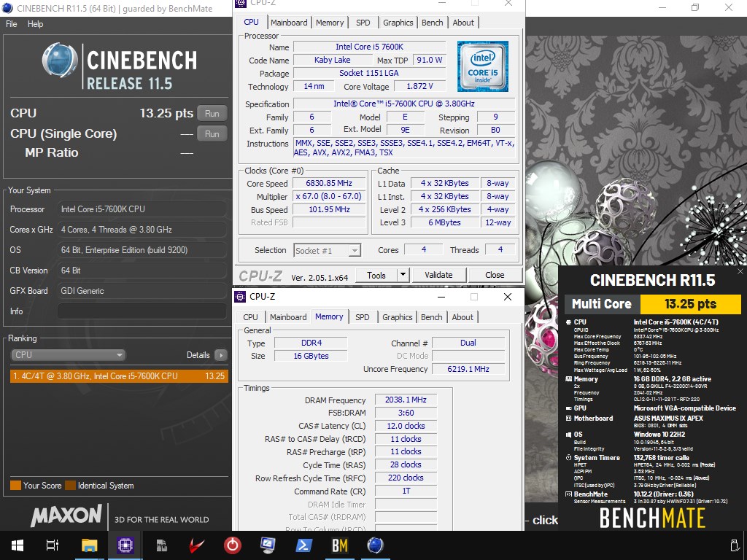Screen dimensions: 747x560
Task: Click the PNG file taskbar icon
Action: point(161,545)
